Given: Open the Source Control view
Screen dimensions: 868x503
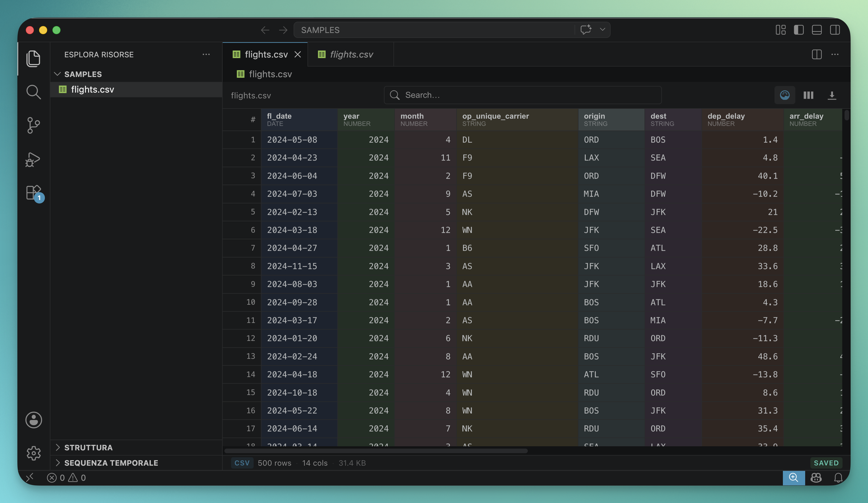Looking at the screenshot, I should point(33,125).
